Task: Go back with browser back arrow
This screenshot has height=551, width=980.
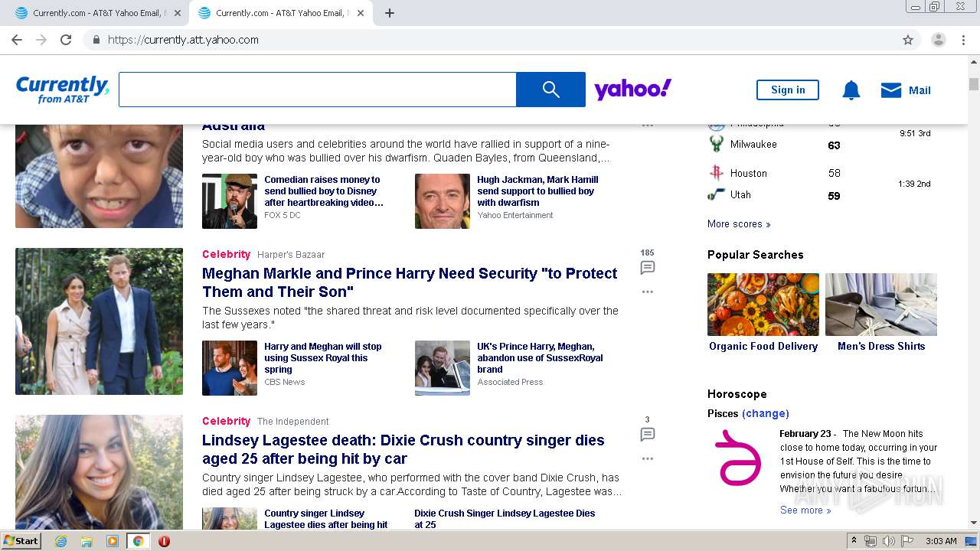Action: [x=17, y=40]
